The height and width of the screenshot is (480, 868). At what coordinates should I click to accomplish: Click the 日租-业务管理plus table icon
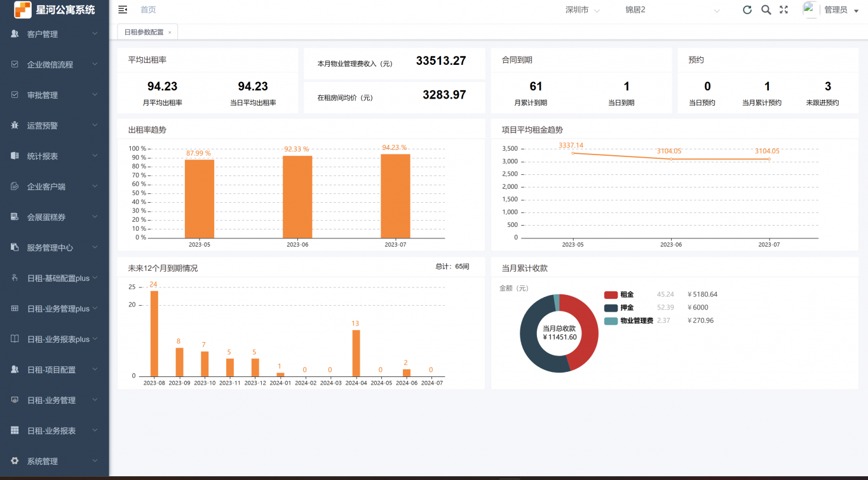(x=15, y=308)
